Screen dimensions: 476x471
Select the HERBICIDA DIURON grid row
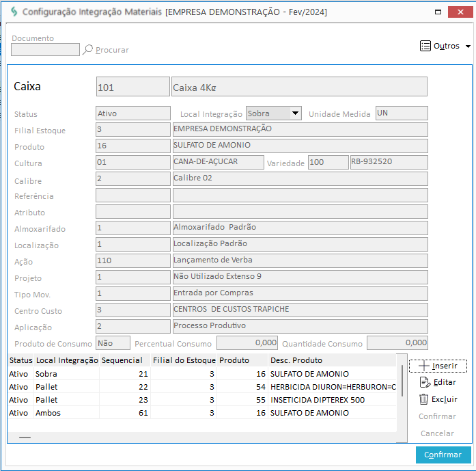[201, 387]
